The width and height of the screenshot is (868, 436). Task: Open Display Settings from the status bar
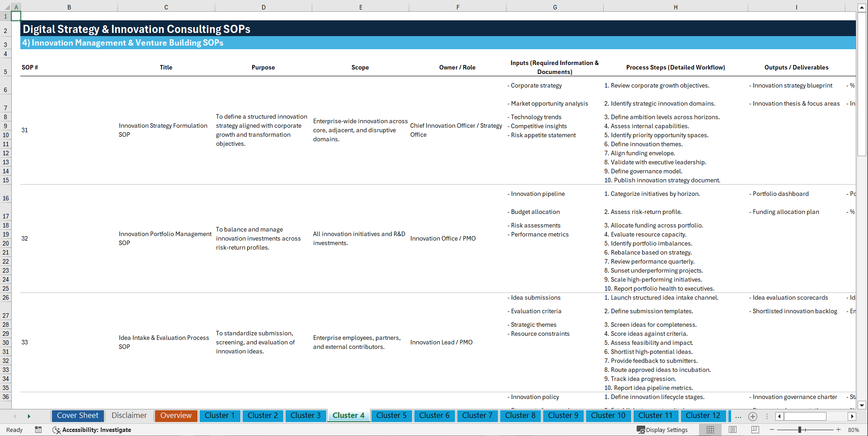tap(662, 430)
